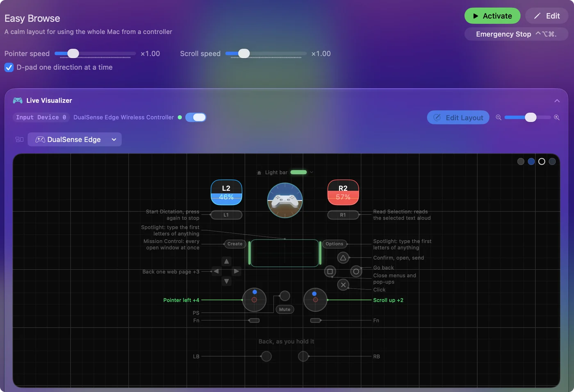Click the LB back paddle button
Screen dimensions: 574x392
pyautogui.click(x=266, y=356)
